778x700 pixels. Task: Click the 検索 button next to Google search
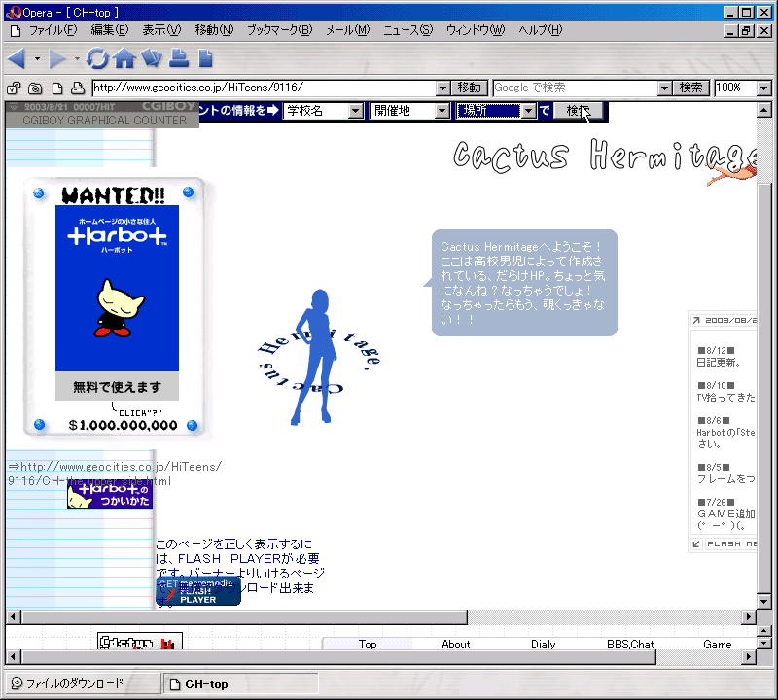[690, 88]
